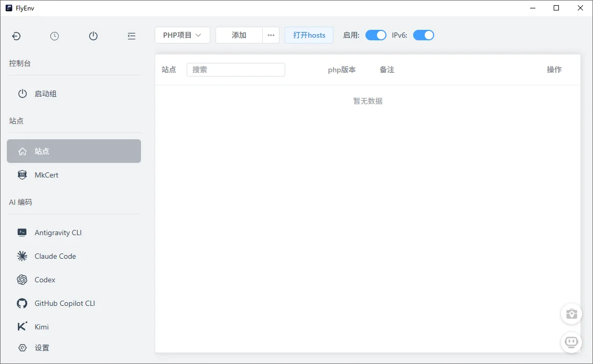Click the 暂无数据 text
The image size is (593, 364).
tap(368, 101)
